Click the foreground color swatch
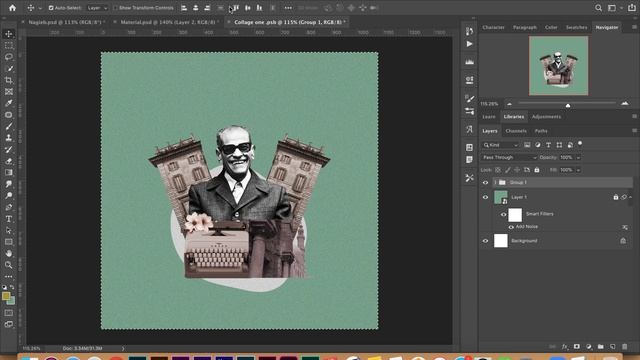Viewport: 640px width, 360px height. [6, 296]
